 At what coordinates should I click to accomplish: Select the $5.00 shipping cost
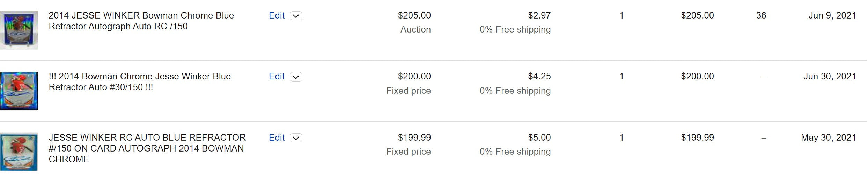pos(539,138)
